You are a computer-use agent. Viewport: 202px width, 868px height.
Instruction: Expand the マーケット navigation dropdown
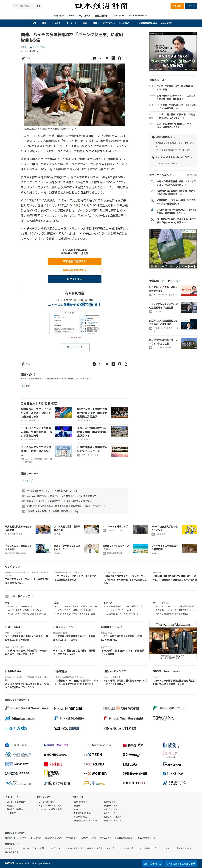[73, 23]
